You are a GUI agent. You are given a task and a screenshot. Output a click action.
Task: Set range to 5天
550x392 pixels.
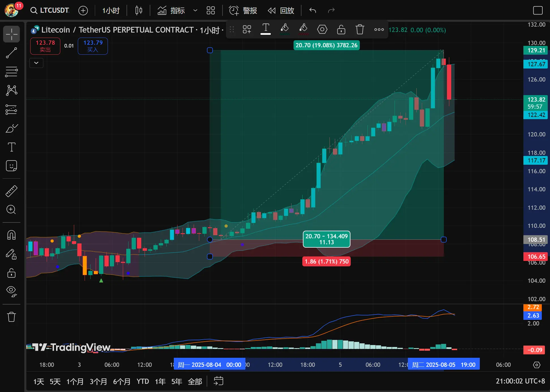55,382
